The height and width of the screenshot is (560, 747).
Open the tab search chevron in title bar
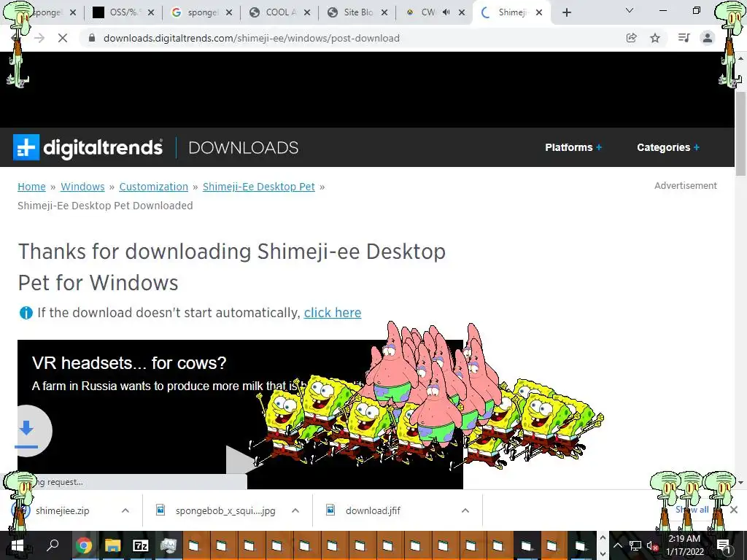(x=630, y=10)
